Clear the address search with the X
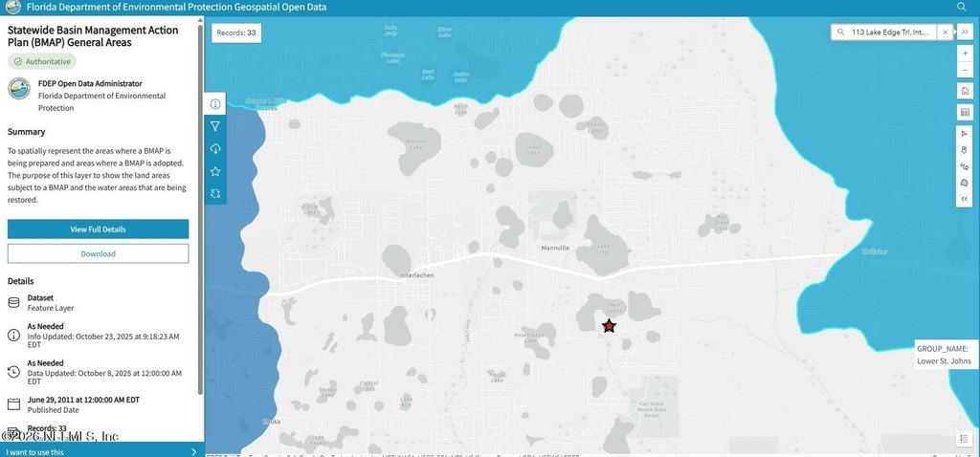This screenshot has height=457, width=980. tap(945, 32)
